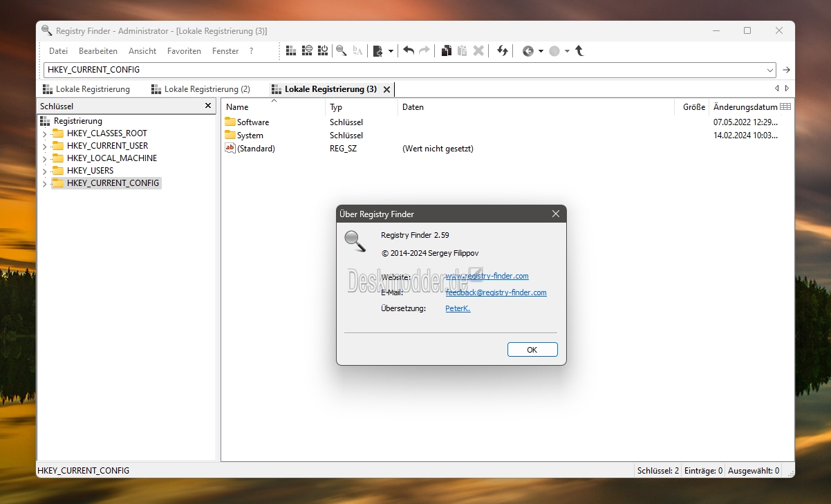831x504 pixels.
Task: Open the address bar history dropdown
Action: [x=770, y=70]
